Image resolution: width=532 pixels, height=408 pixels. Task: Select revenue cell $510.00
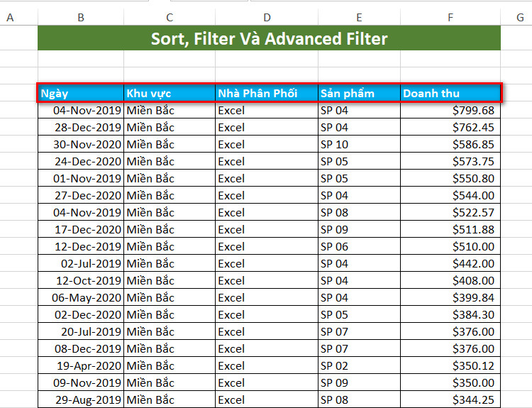[450, 246]
